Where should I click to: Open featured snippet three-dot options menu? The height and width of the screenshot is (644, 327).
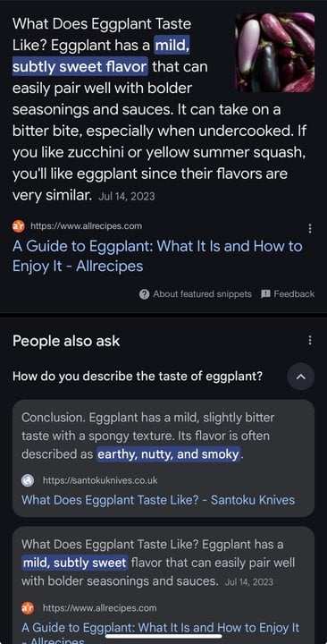pyautogui.click(x=310, y=228)
